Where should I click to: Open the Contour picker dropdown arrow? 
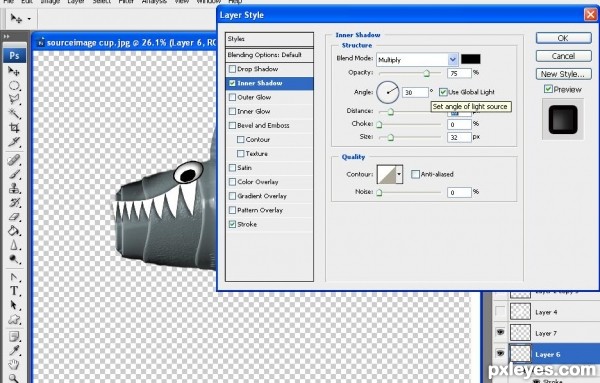399,174
